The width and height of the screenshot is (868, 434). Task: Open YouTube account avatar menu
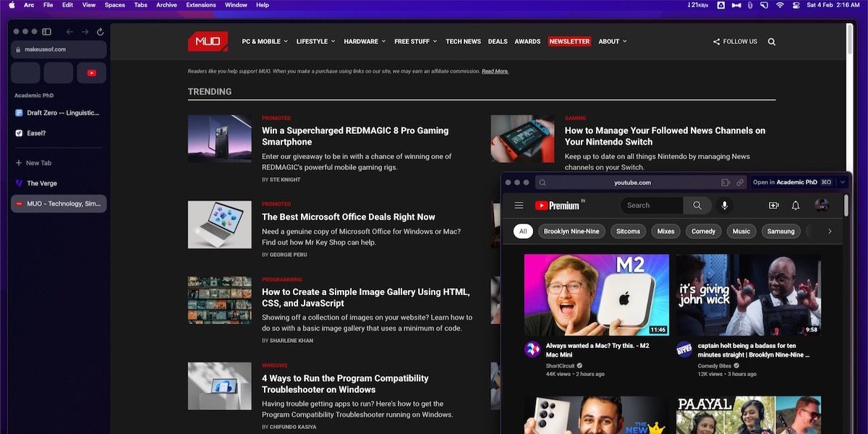coord(821,205)
